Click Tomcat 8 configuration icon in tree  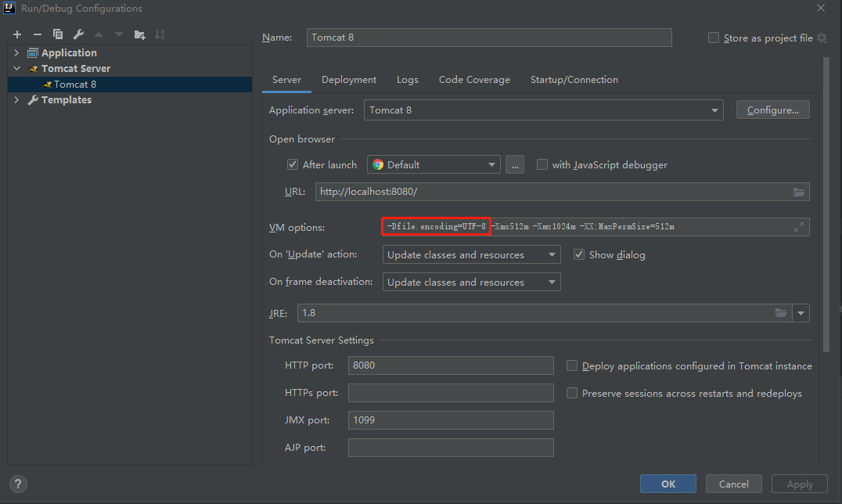(47, 85)
